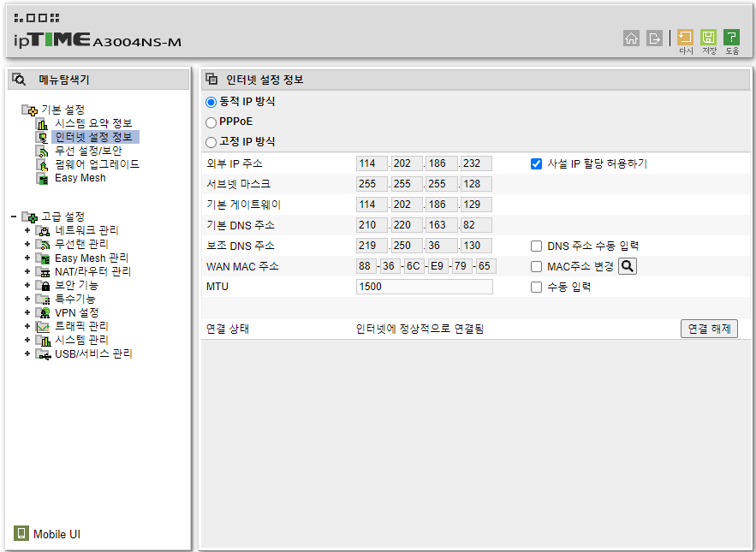The image size is (756, 552).
Task: Click the Mobile UI phone icon
Action: (x=21, y=533)
